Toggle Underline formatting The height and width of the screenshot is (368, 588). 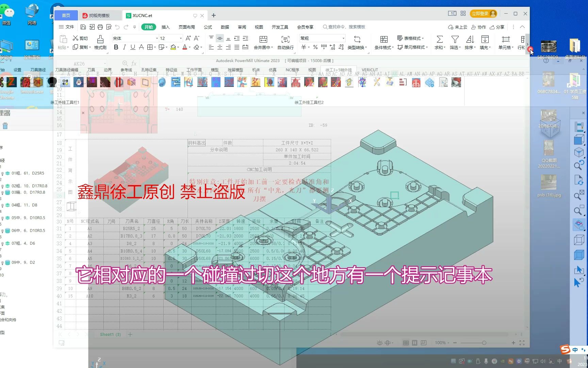(133, 47)
